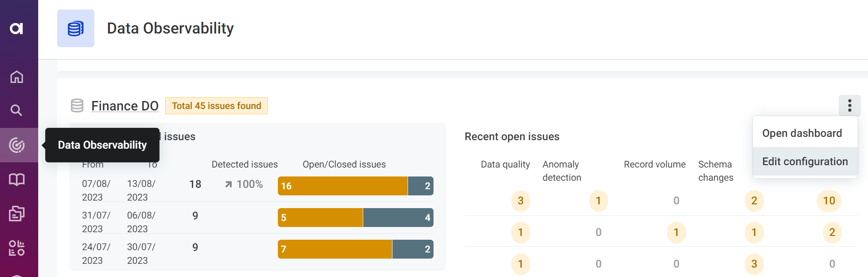Click the 100% trend indicator

[x=244, y=184]
